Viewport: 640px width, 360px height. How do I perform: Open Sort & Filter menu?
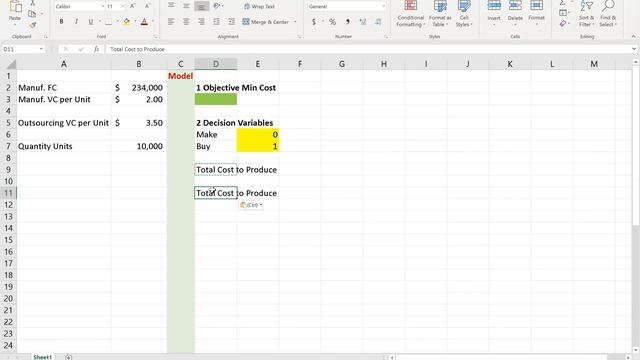coord(587,13)
